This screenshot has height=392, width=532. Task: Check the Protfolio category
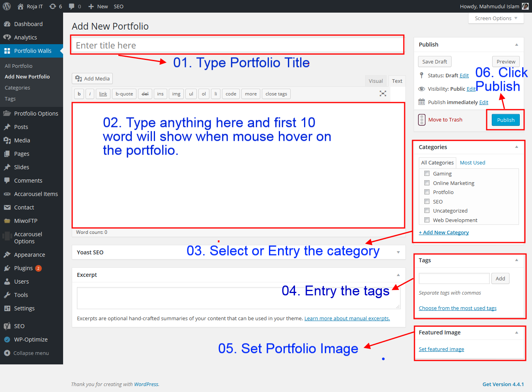427,192
